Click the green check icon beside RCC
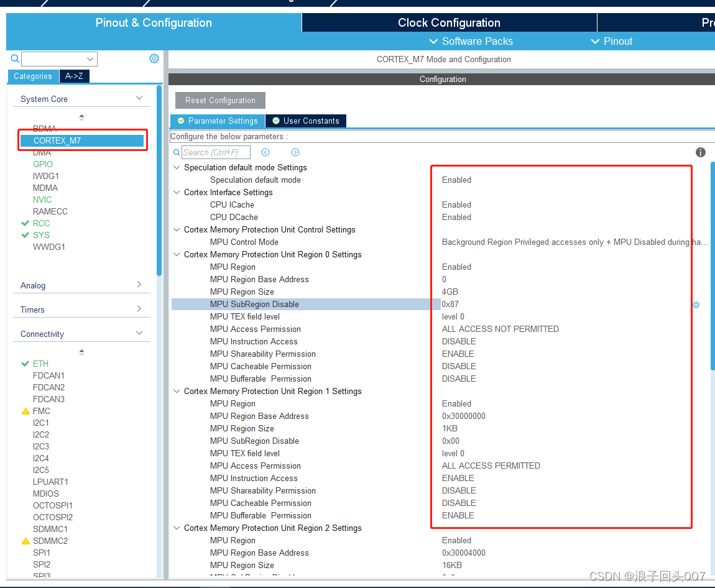This screenshot has height=588, width=715. click(25, 223)
